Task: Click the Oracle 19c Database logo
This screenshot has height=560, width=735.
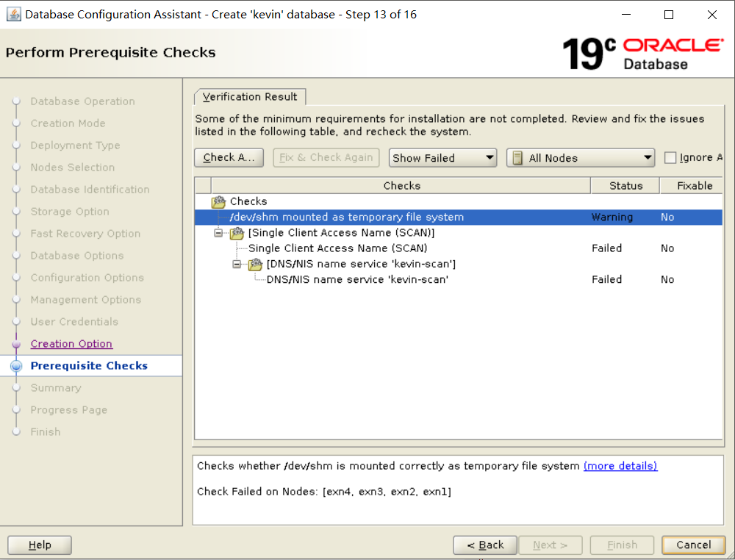Action: click(x=642, y=54)
